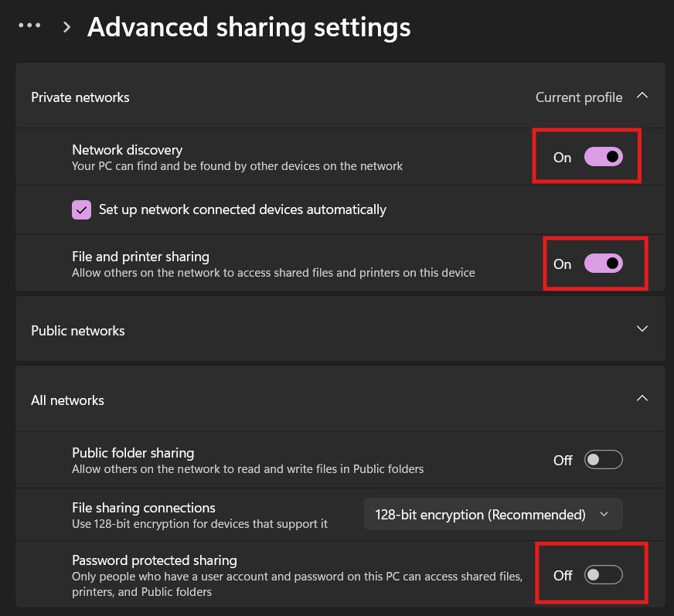Image resolution: width=674 pixels, height=616 pixels.
Task: Click the Advanced sharing settings page title
Action: coord(249,27)
